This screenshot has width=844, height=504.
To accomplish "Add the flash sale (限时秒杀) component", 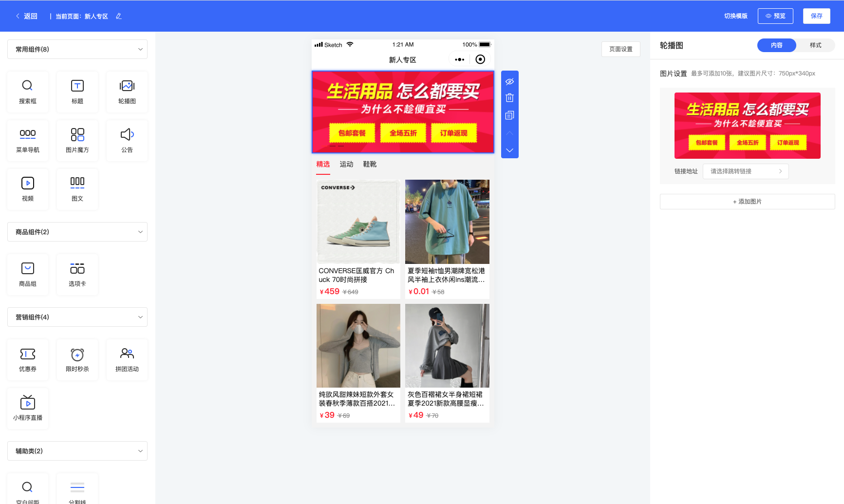I will tap(77, 359).
